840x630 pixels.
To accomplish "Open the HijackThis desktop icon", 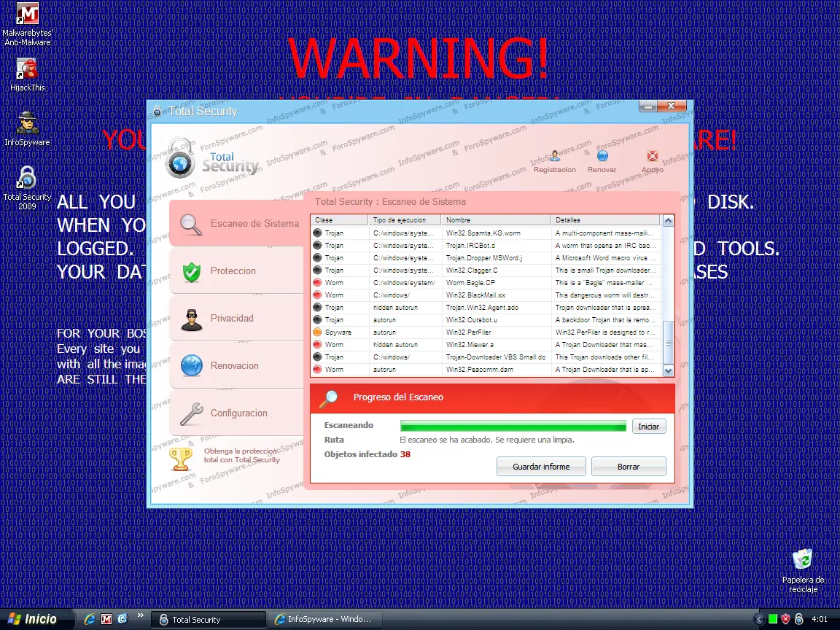I will click(x=27, y=75).
